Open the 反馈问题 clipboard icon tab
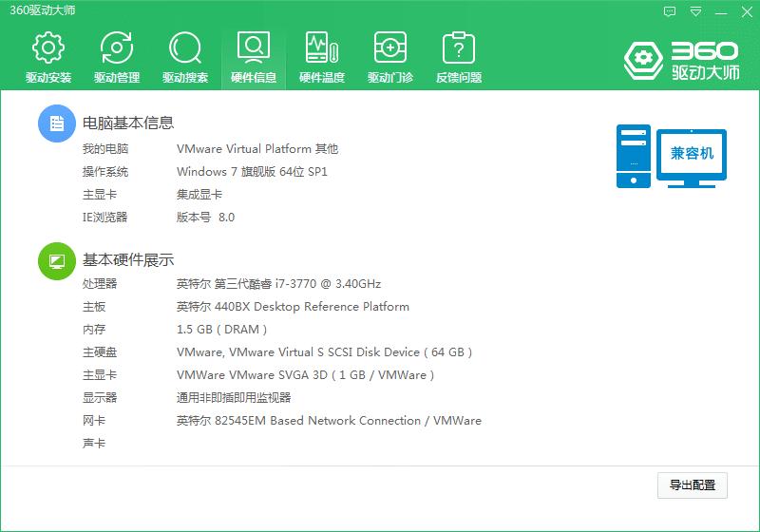Image resolution: width=760 pixels, height=532 pixels. [x=459, y=57]
